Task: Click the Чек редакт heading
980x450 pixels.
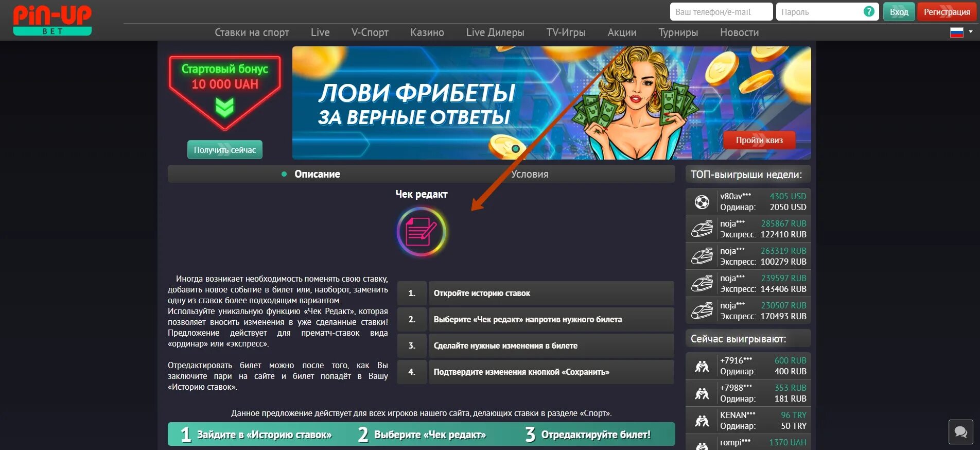Action: (422, 194)
